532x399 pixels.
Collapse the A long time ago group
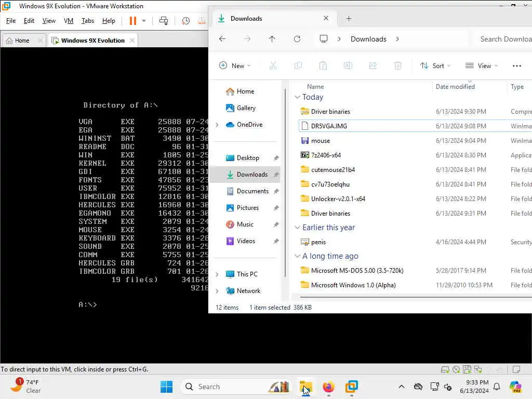(298, 256)
